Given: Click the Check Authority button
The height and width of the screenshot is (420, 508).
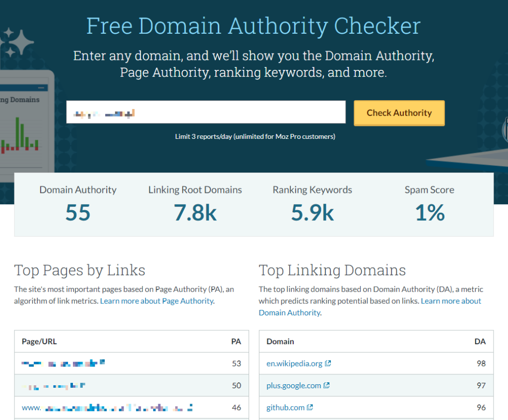Looking at the screenshot, I should 399,113.
